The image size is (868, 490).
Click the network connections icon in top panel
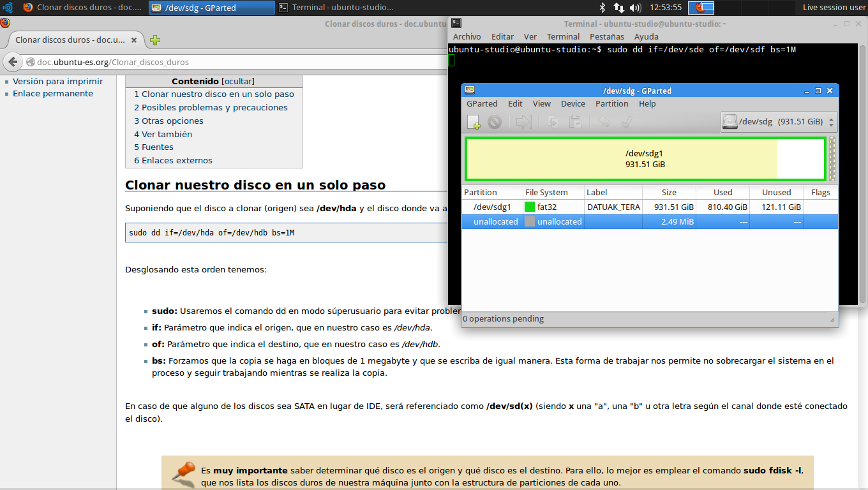618,8
